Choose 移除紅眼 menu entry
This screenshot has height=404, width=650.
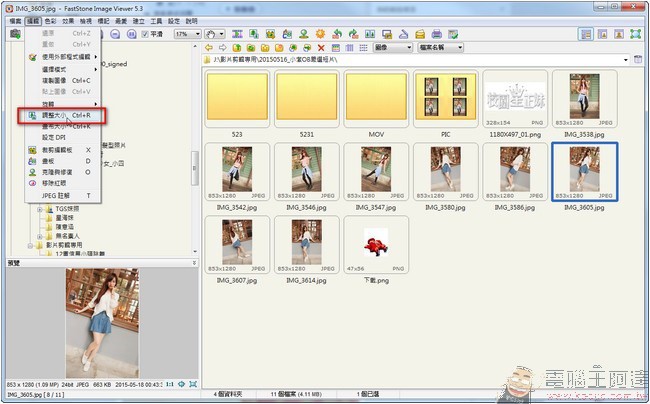[62, 183]
